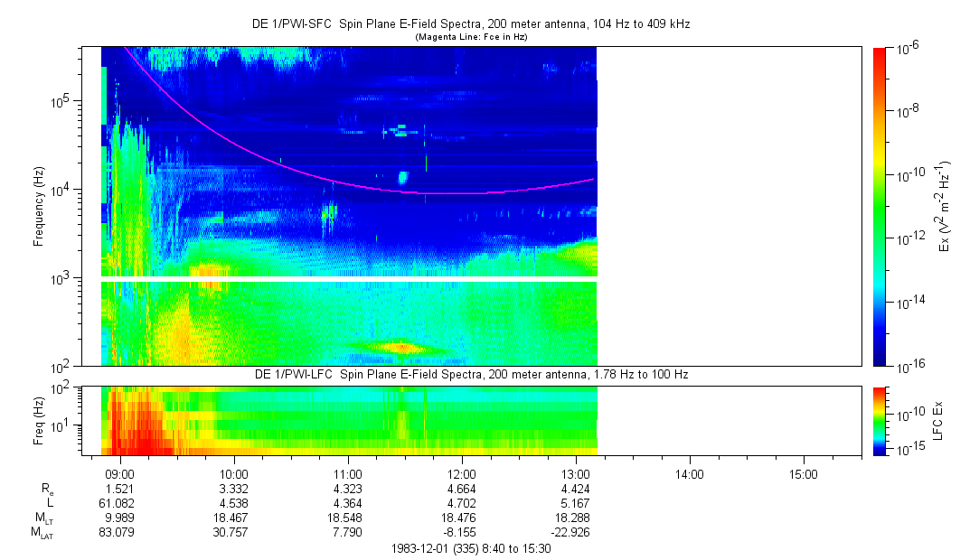
Task: Click the L value 4.538
Action: [233, 503]
